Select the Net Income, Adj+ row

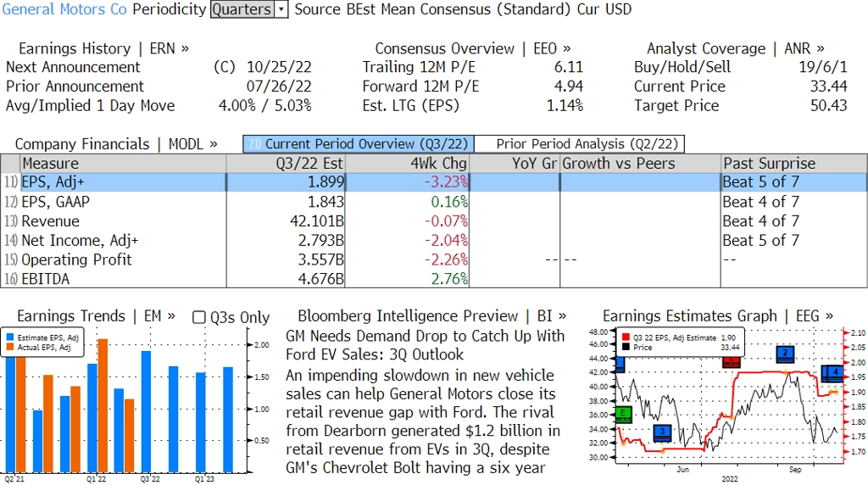[x=434, y=240]
